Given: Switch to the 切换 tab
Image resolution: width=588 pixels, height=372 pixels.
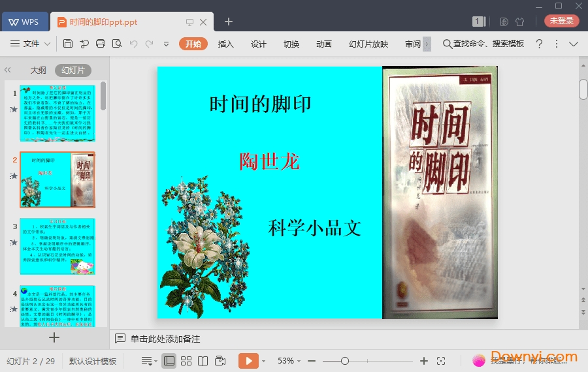Looking at the screenshot, I should (x=291, y=44).
